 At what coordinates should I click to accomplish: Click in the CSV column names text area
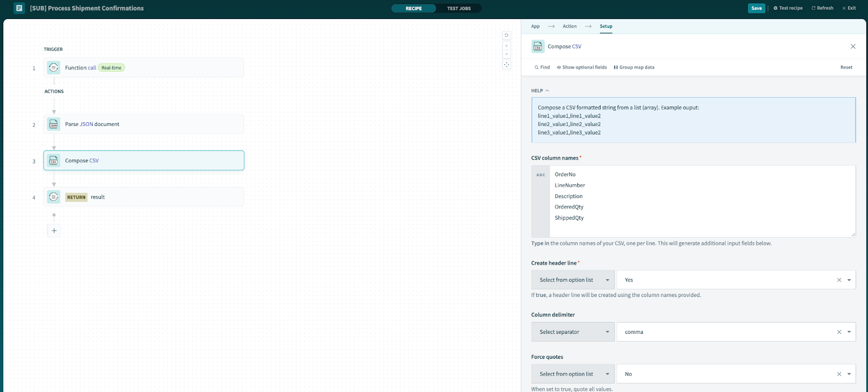coord(702,201)
